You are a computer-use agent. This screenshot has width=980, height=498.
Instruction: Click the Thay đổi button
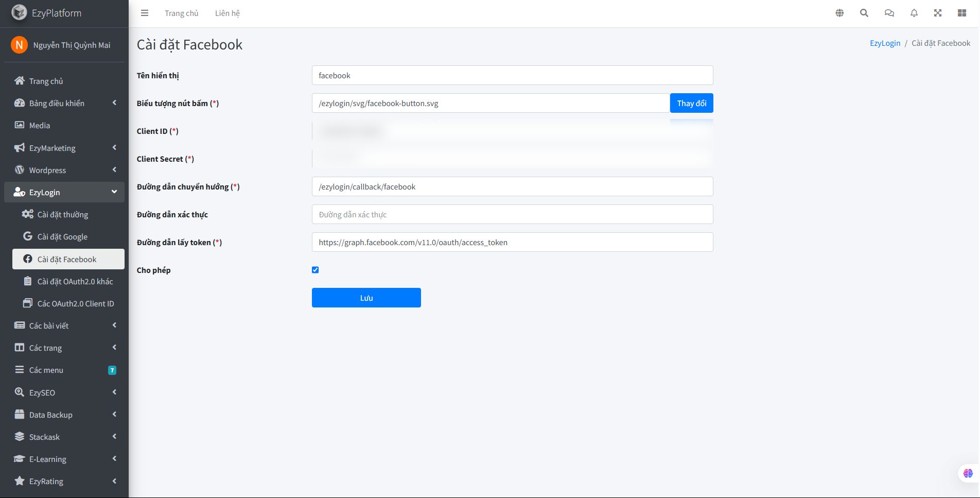click(692, 103)
